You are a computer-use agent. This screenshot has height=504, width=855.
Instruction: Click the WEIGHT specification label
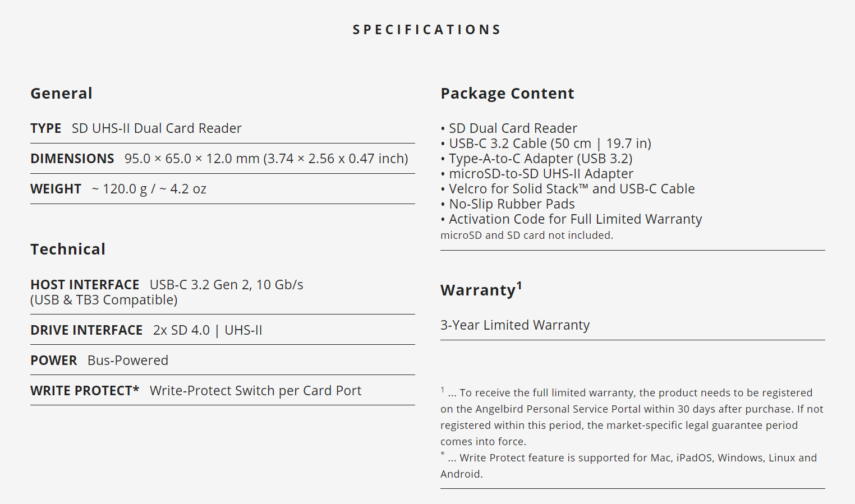pos(56,189)
